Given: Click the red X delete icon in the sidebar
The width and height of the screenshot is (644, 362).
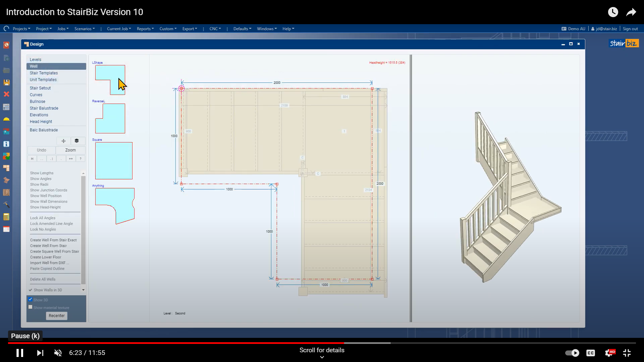Looking at the screenshot, I should click(6, 94).
